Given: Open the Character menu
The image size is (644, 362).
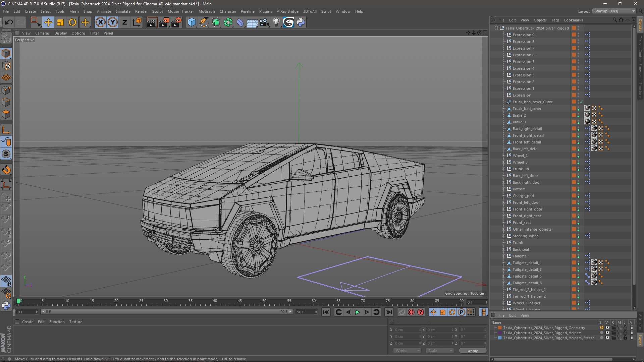Looking at the screenshot, I should [228, 11].
